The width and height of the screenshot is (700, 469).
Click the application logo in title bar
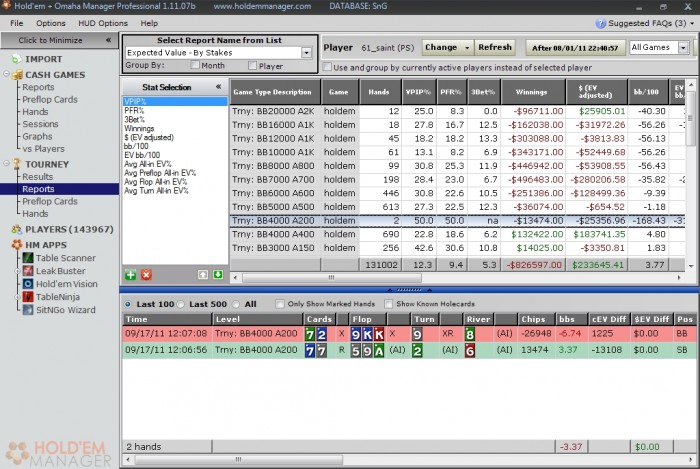(6, 6)
